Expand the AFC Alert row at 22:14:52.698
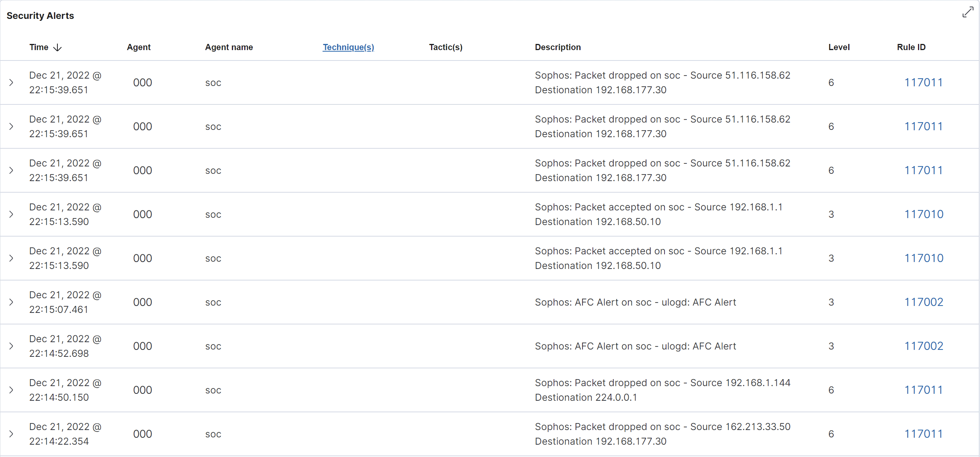 [11, 346]
